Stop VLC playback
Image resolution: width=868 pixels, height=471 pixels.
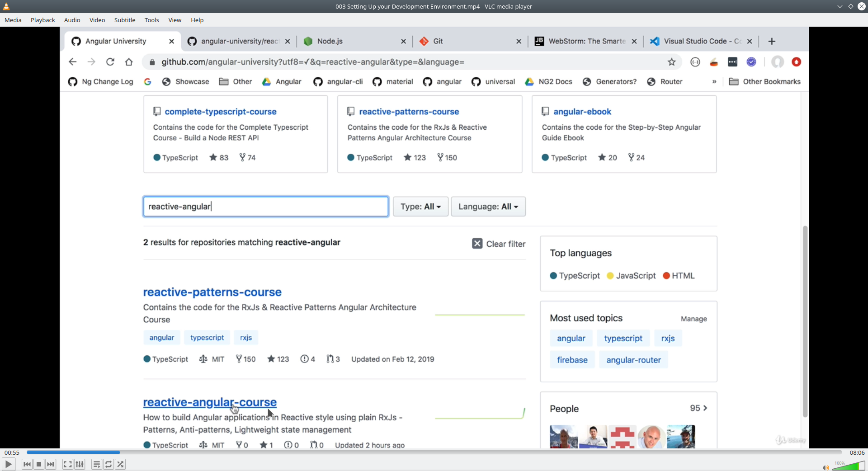pyautogui.click(x=39, y=464)
